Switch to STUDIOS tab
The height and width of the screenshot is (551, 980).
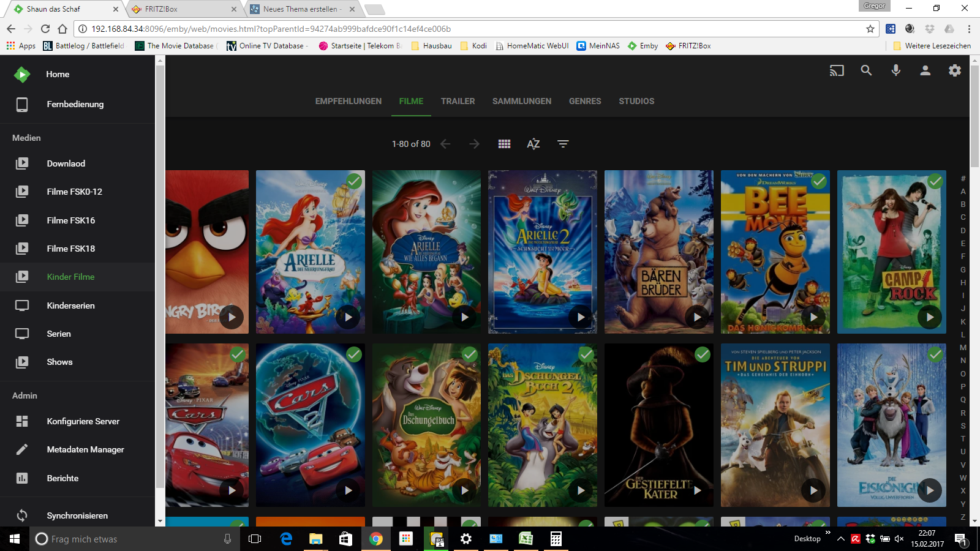click(636, 101)
